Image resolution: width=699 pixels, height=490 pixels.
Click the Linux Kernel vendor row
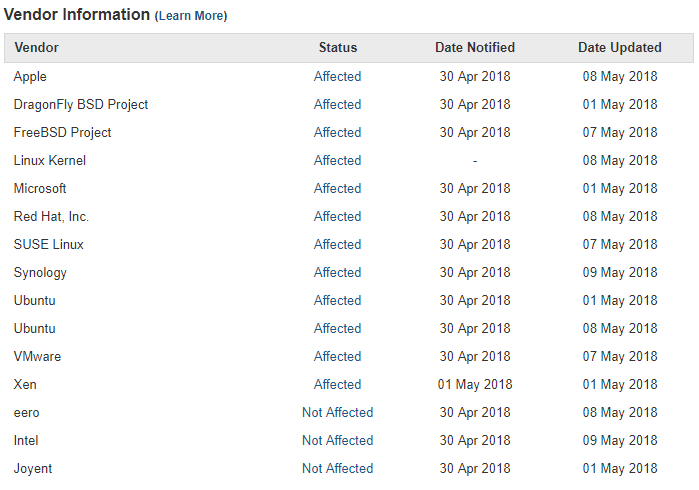click(50, 160)
